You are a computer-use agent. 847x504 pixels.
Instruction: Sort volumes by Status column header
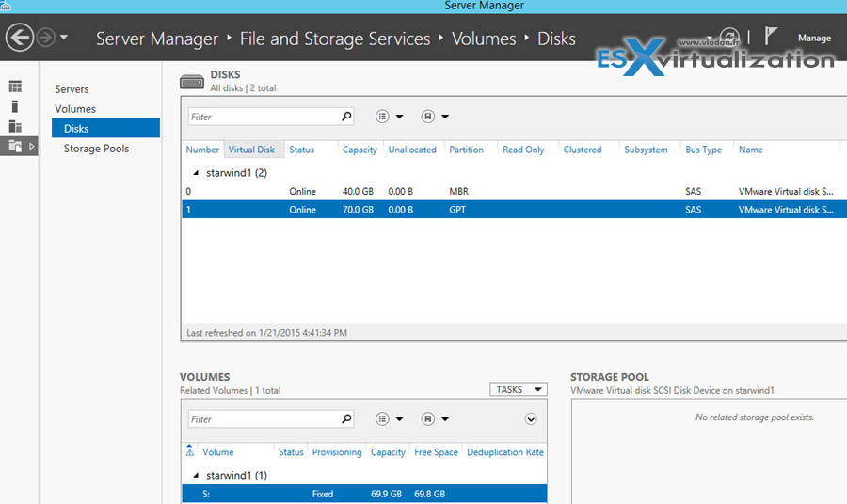(291, 452)
